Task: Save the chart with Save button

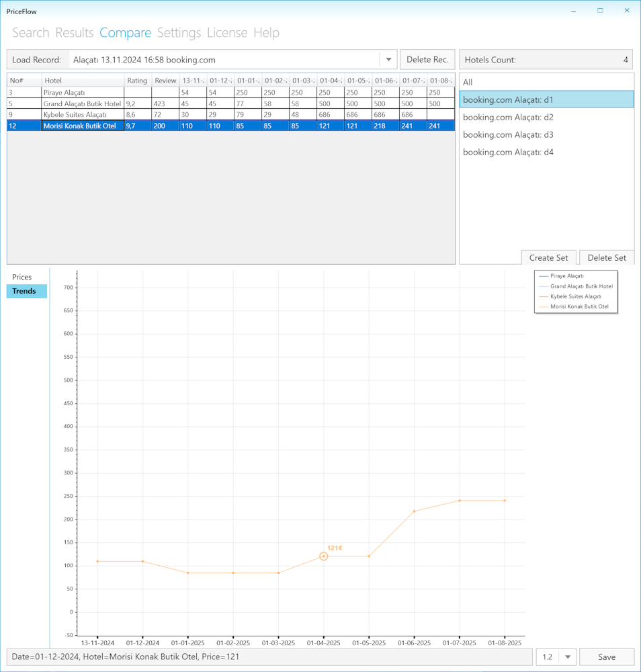Action: point(607,657)
